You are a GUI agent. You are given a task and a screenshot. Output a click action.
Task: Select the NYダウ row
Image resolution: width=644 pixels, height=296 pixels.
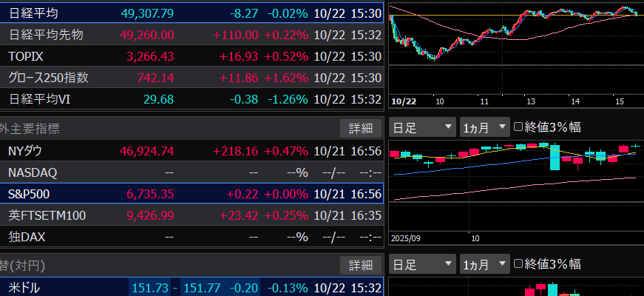[x=191, y=151]
